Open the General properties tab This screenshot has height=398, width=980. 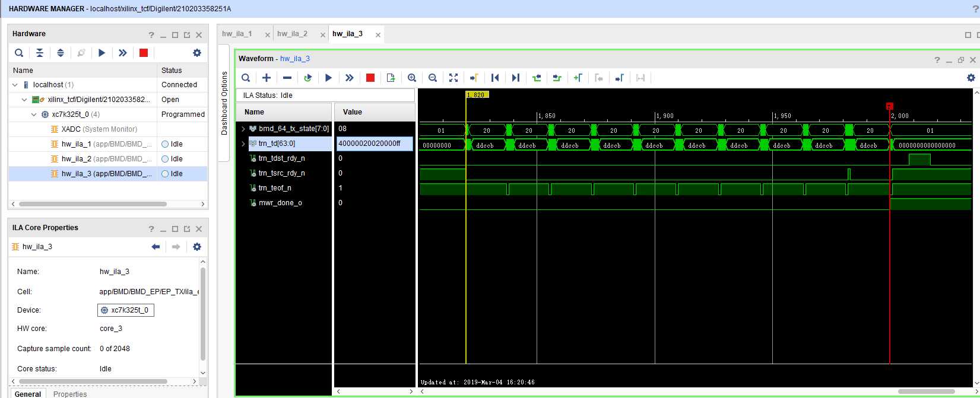[28, 394]
